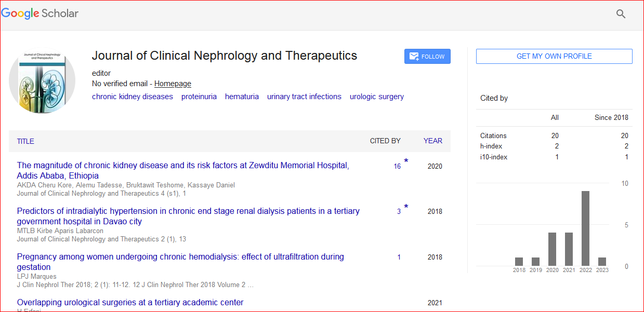Click asterisk next to 16 citations

pyautogui.click(x=406, y=161)
